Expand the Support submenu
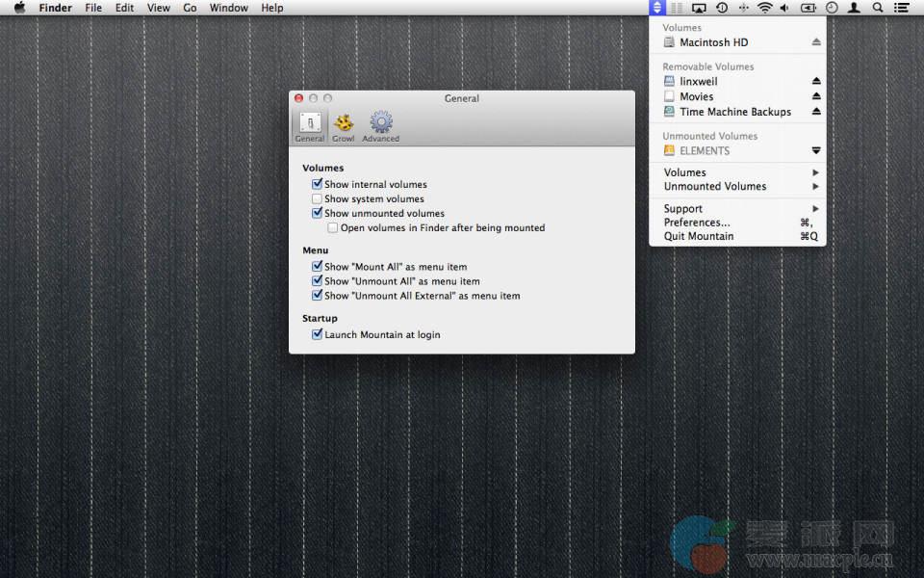 736,209
